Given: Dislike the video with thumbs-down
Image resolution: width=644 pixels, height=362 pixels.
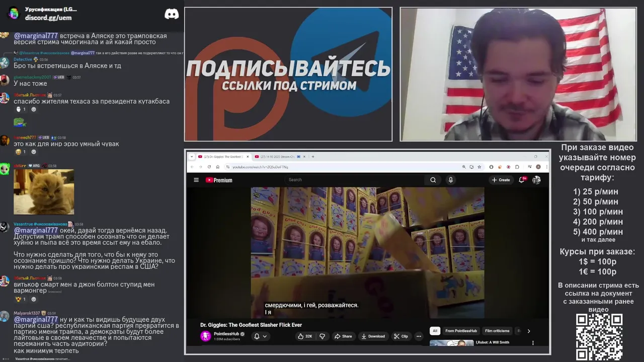Looking at the screenshot, I should coord(323,336).
